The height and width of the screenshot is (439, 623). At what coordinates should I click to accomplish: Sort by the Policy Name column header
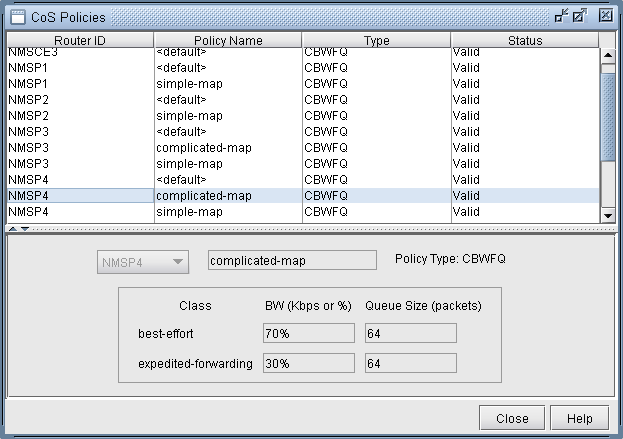(x=228, y=41)
